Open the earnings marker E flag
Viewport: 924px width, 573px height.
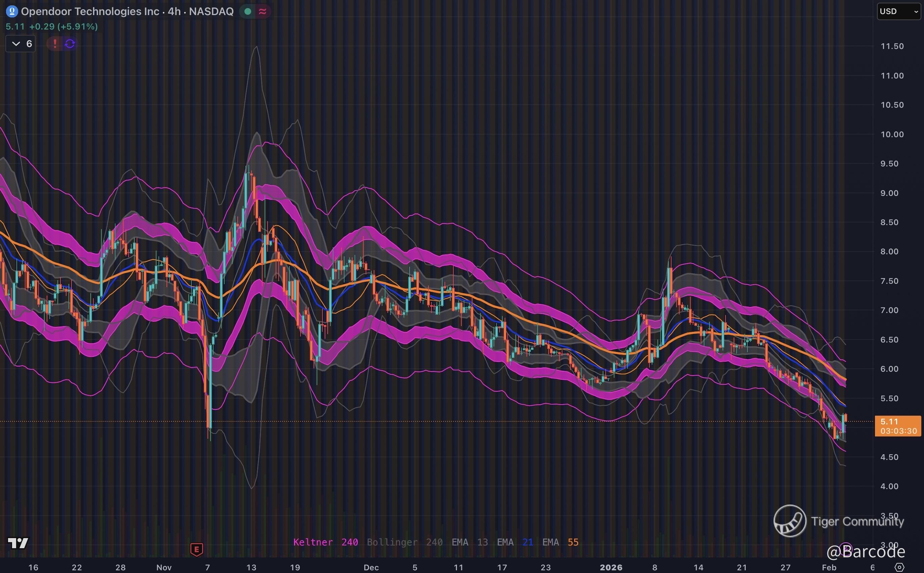pos(196,549)
